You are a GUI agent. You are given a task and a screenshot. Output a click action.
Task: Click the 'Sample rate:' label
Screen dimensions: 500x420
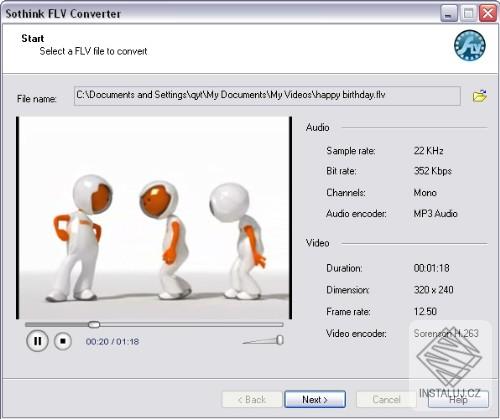coord(351,151)
